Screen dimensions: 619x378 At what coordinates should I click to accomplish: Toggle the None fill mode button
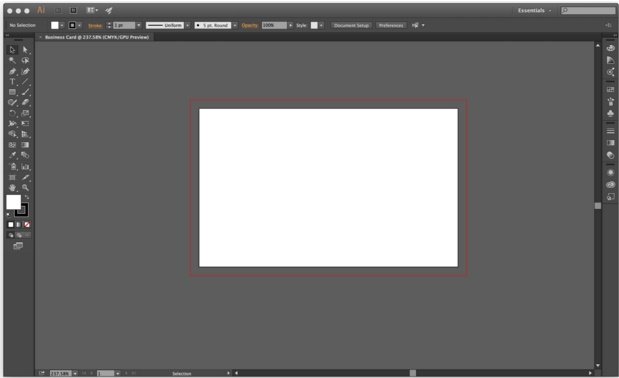(x=27, y=225)
